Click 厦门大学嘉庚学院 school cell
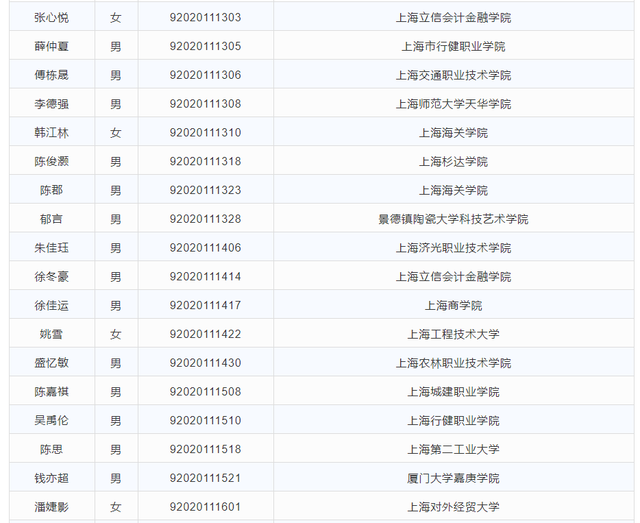Viewport: 640px width, 523px height. (x=453, y=478)
